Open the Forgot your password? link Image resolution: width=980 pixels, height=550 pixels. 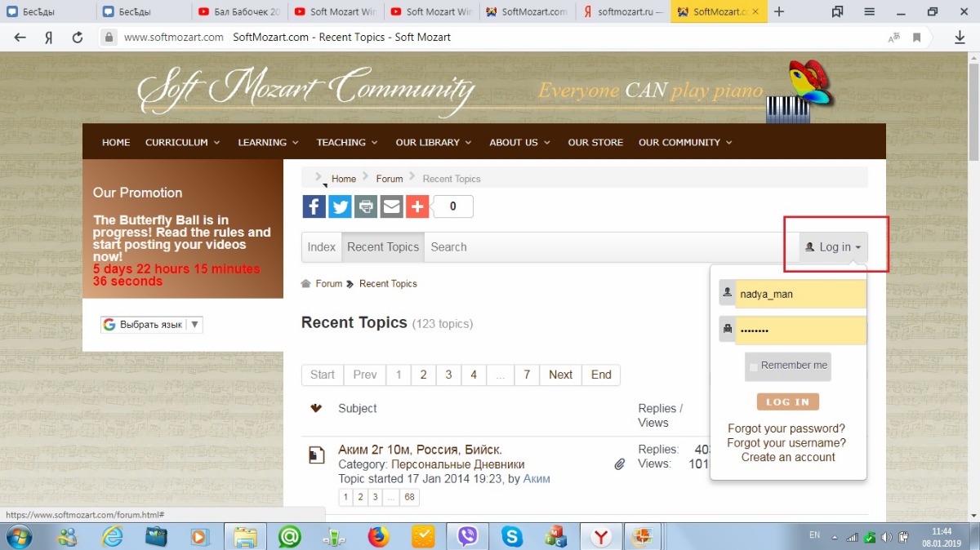(x=786, y=428)
